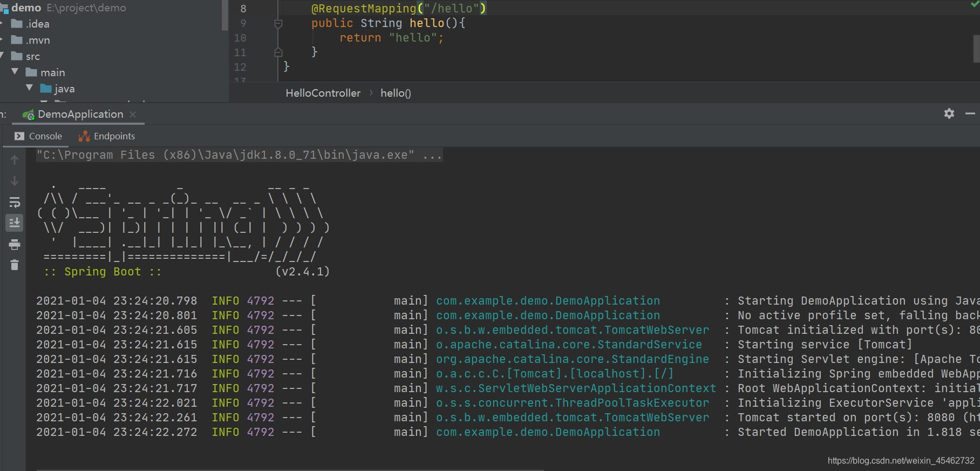The width and height of the screenshot is (980, 471).
Task: Select the demo project root
Action: point(64,8)
